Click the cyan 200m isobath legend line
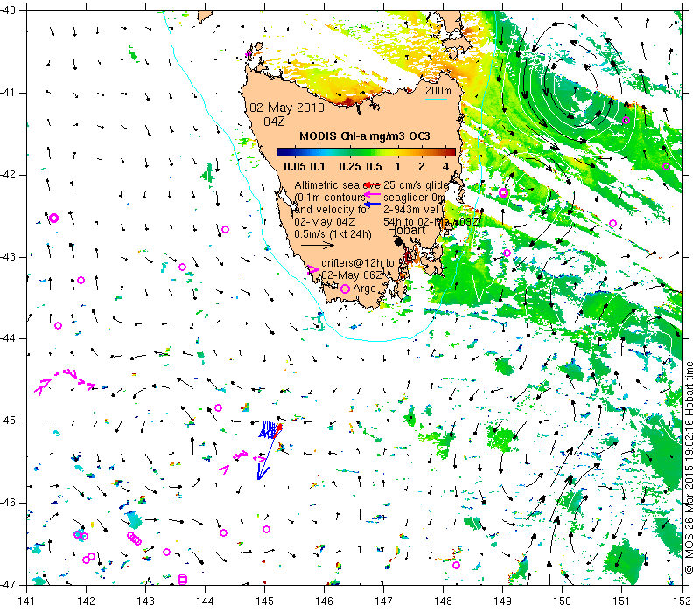This screenshot has width=700, height=612. coord(436,99)
